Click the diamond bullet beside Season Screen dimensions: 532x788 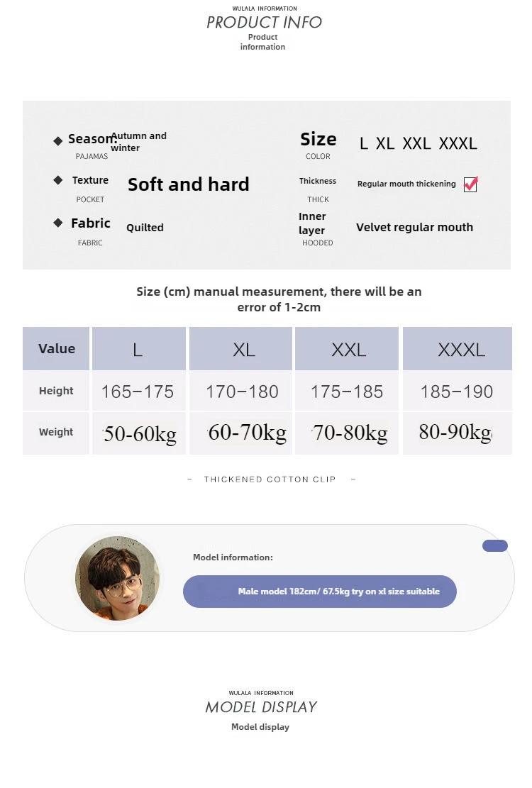pos(58,140)
